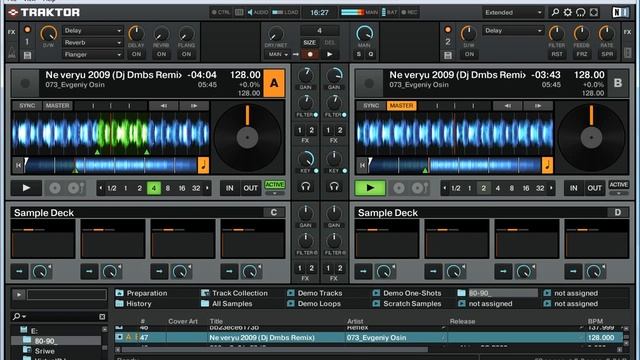Image resolution: width=640 pixels, height=360 pixels.
Task: Show smaller loop sizes on Deck A
Action: (100, 188)
